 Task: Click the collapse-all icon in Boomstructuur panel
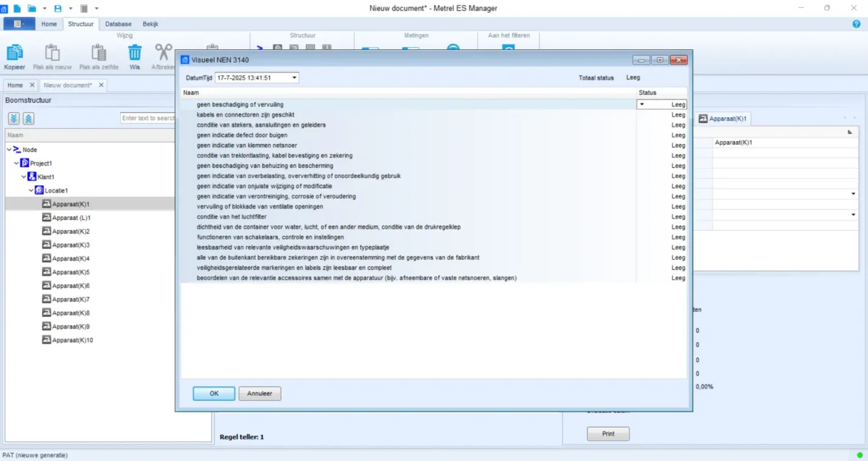28,118
